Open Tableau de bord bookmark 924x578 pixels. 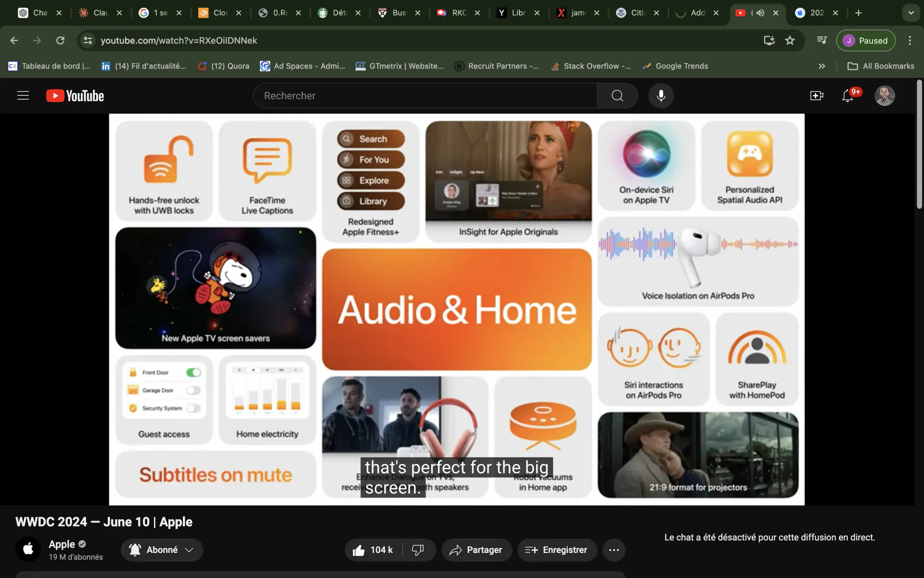click(x=49, y=66)
